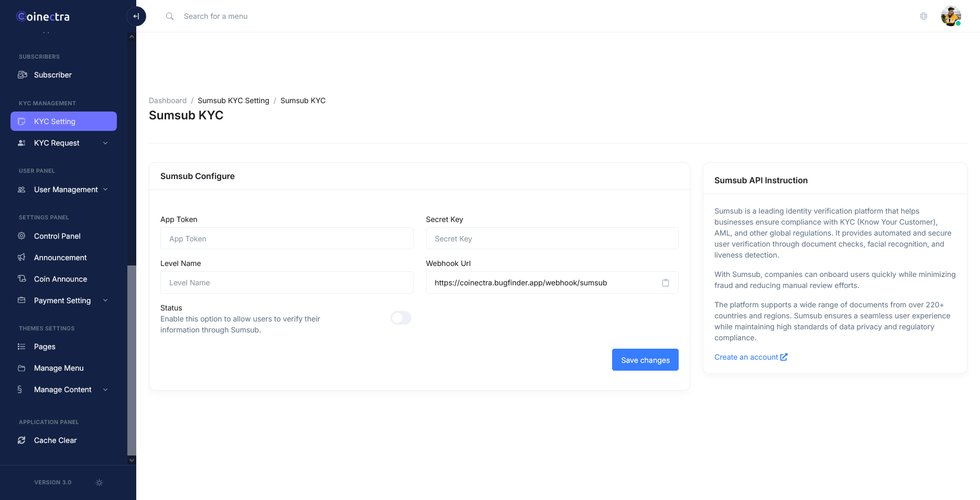Screen dimensions: 980x500
Task: Click the SUBSCRIBERS section label
Action: click(39, 57)
